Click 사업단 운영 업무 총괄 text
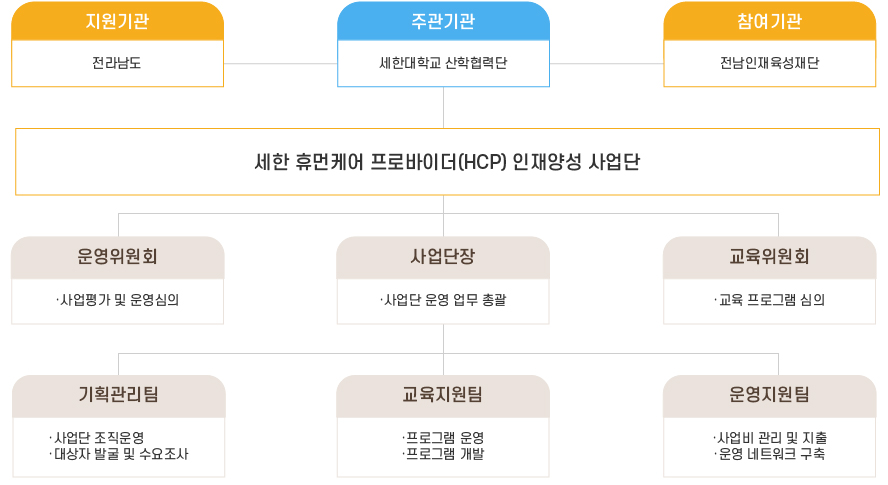This screenshot has width=888, height=485. (x=443, y=300)
